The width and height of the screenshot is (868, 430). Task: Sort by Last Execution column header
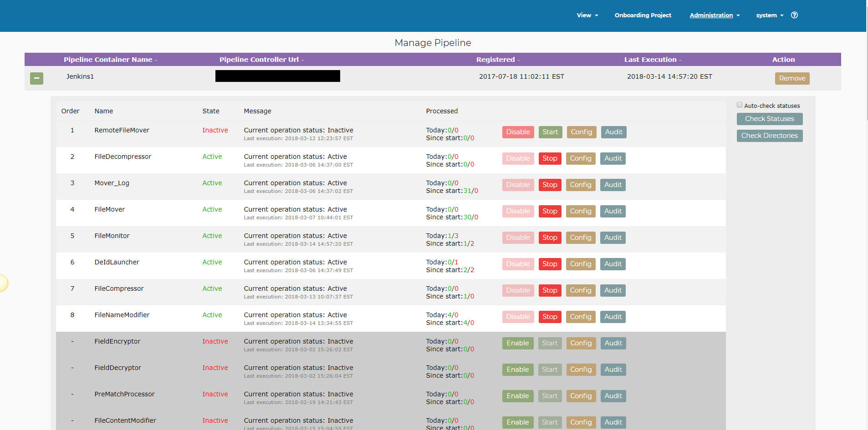pos(652,60)
